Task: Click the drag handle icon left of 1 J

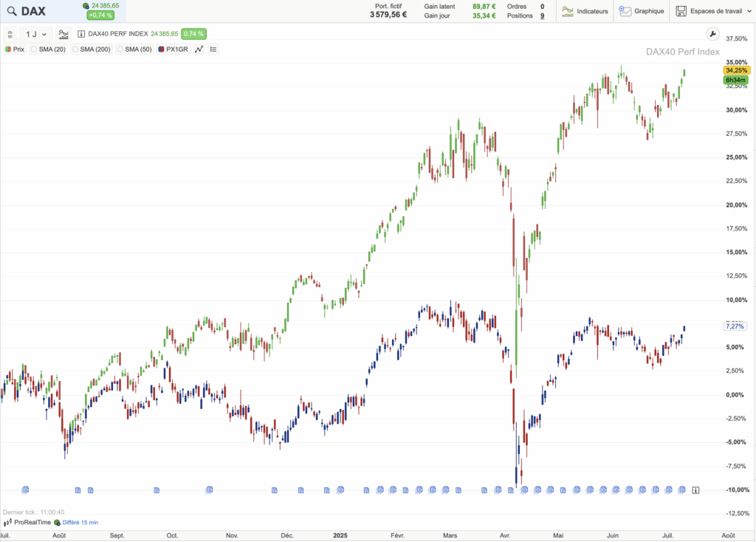Action: pos(10,34)
